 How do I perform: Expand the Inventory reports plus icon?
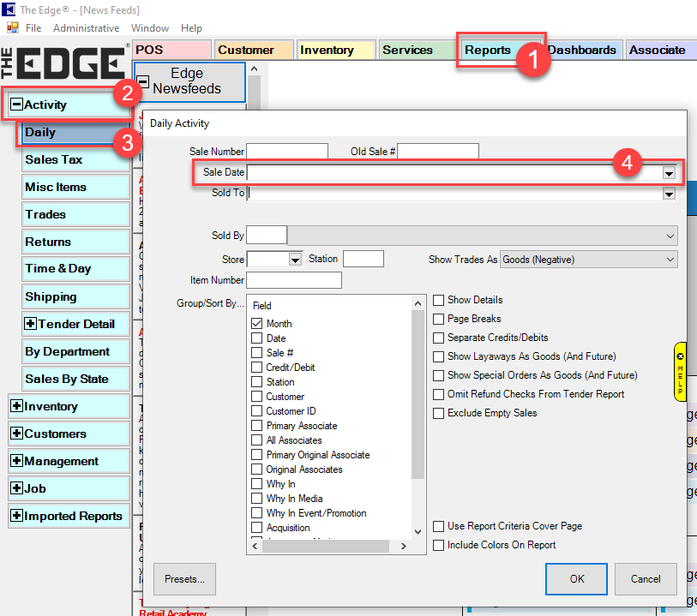16,406
